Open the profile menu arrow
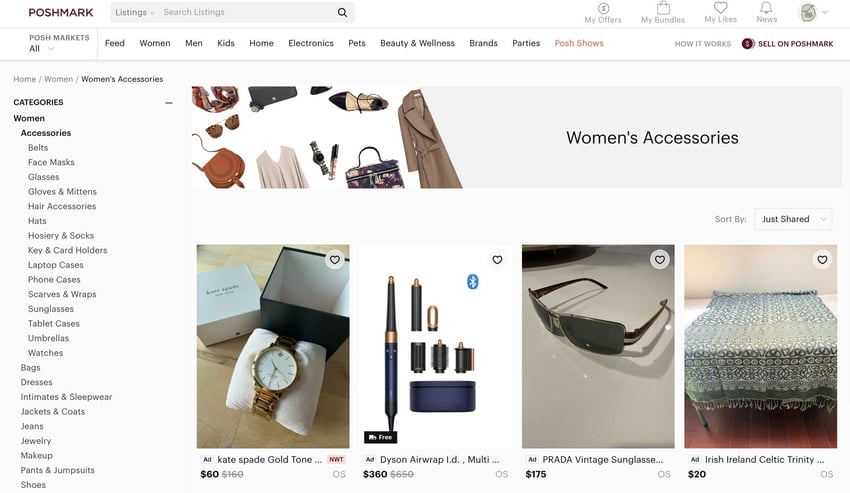This screenshot has height=493, width=850. pos(825,12)
